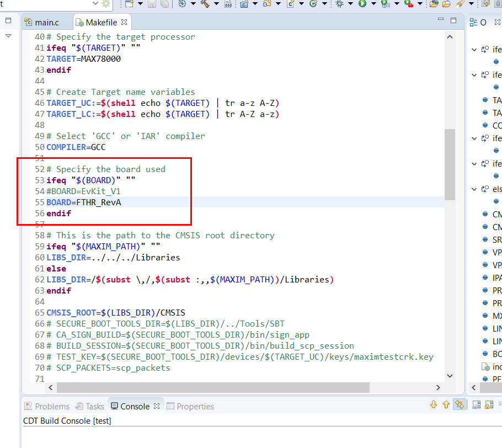This screenshot has height=448, width=502.
Task: Click the Save All icon
Action: (165, 3)
